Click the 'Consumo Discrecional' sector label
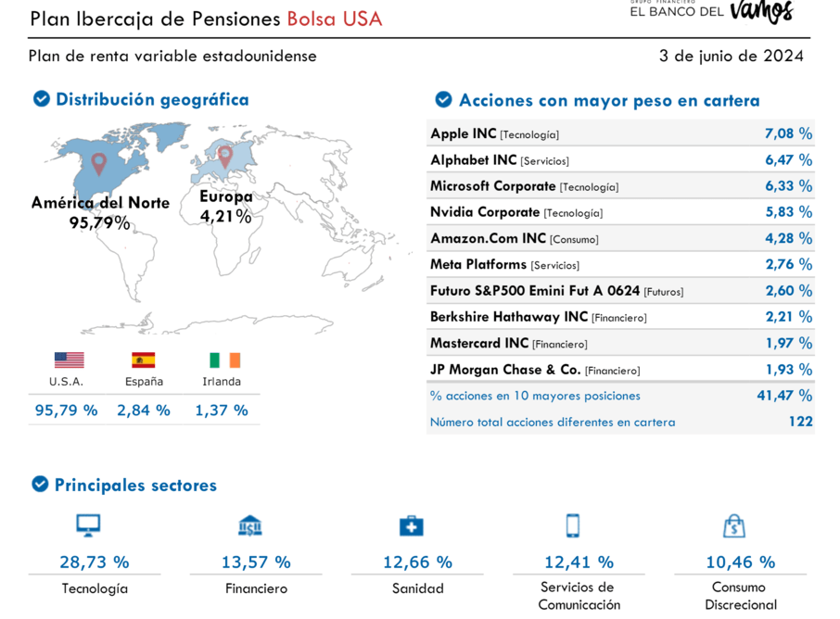Viewport: 840px width, 619px height. click(741, 596)
